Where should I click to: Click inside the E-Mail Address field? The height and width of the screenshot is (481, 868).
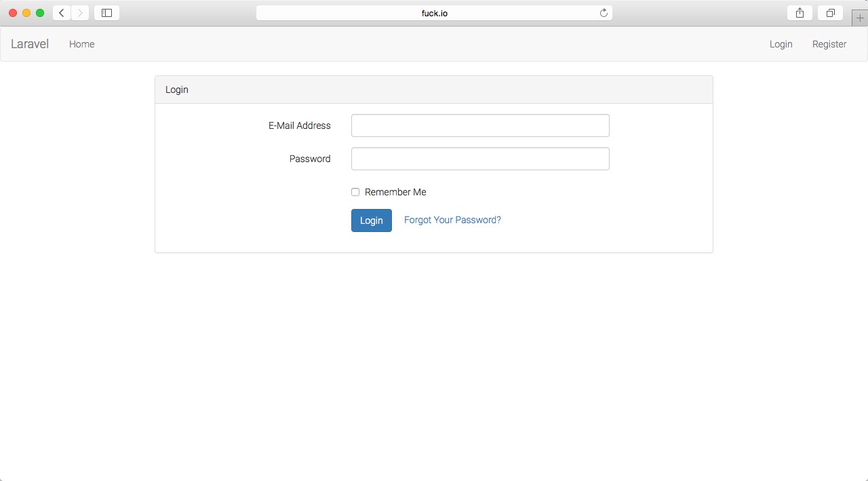point(479,125)
